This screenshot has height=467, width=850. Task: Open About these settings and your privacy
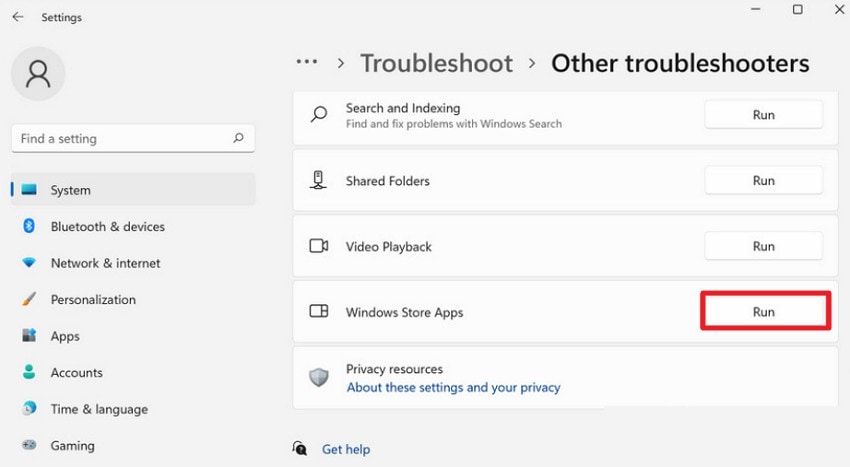[x=454, y=387]
